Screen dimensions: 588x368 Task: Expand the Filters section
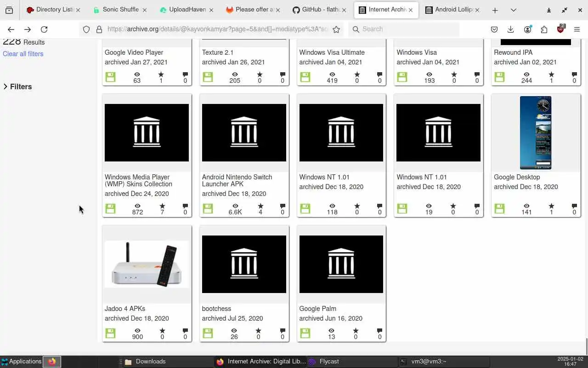(x=17, y=86)
